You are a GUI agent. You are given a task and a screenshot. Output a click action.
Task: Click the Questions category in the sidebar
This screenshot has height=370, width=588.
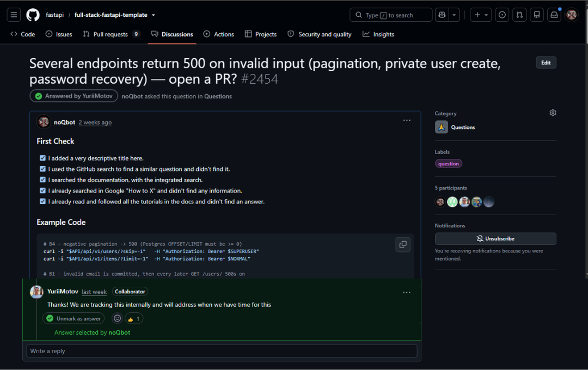(x=463, y=127)
